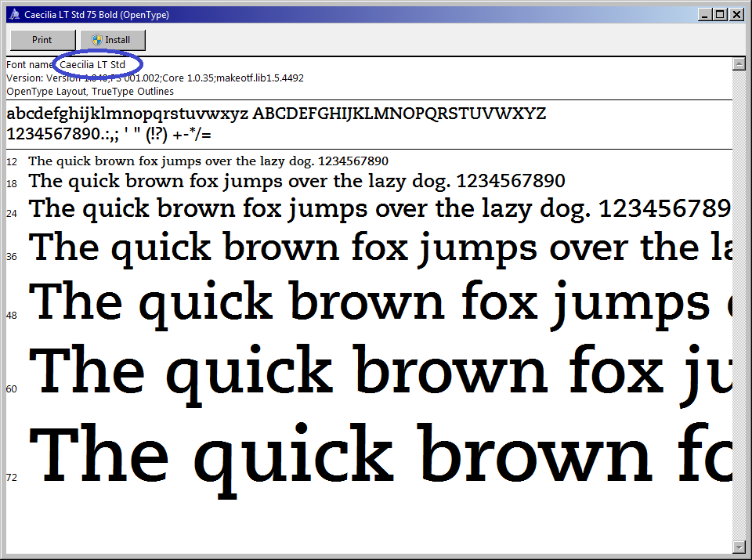The height and width of the screenshot is (560, 752).
Task: Click the scrollbar up arrow
Action: pyautogui.click(x=739, y=63)
